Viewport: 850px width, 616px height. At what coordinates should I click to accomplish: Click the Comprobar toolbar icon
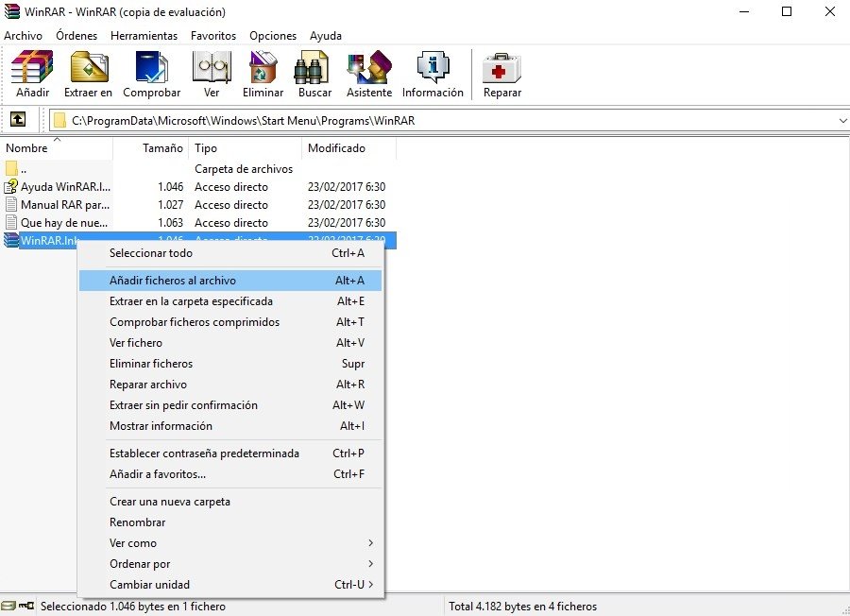[152, 67]
